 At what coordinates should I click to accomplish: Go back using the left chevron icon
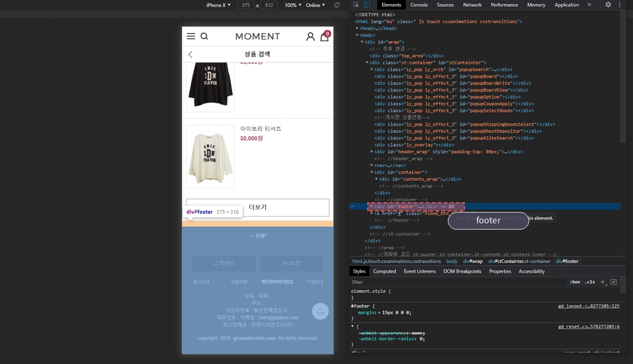coord(190,55)
